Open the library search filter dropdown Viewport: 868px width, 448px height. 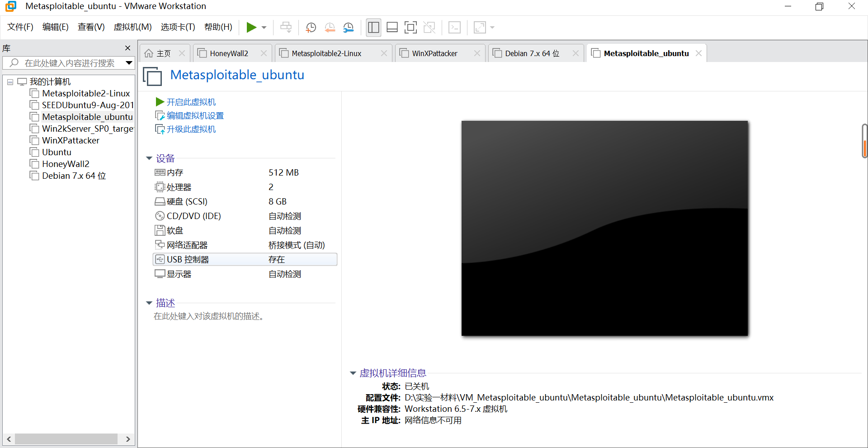point(129,63)
